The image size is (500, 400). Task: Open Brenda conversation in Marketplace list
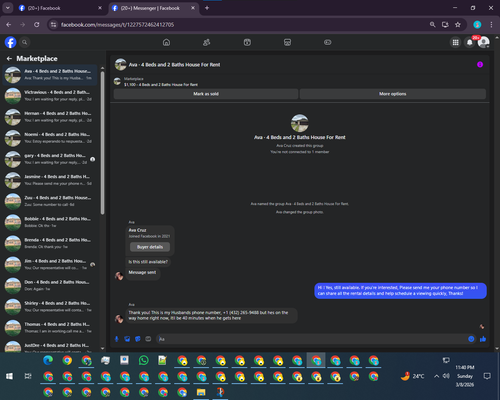pos(50,243)
